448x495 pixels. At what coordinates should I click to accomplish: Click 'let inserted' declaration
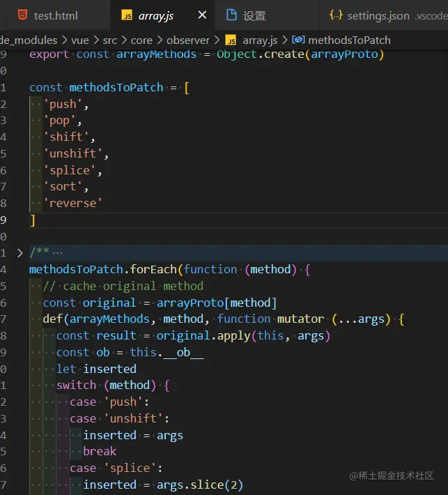(96, 369)
